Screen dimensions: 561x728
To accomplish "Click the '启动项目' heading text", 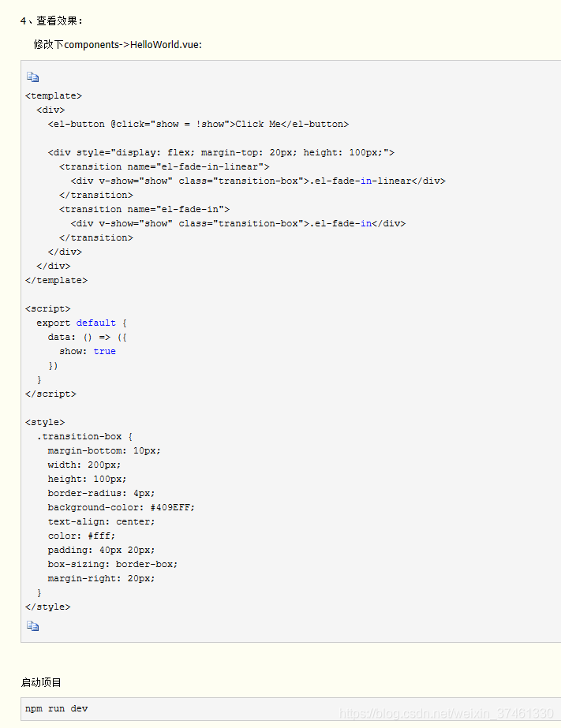I will (41, 682).
